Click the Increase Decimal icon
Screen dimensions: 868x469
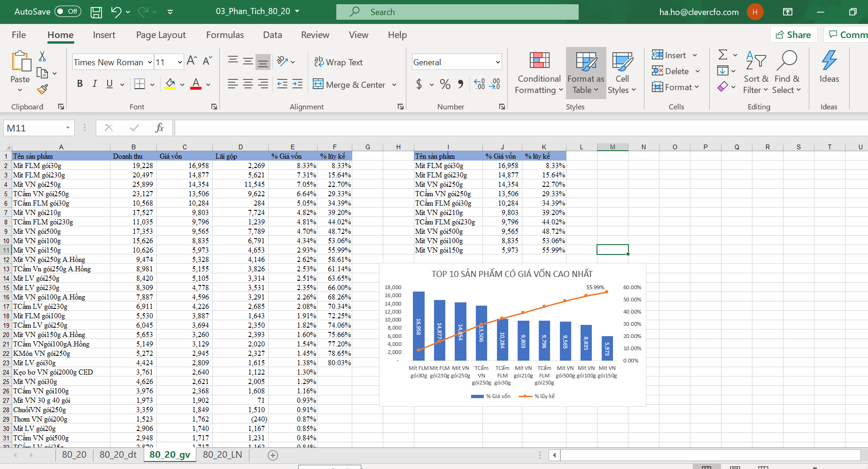coord(480,85)
